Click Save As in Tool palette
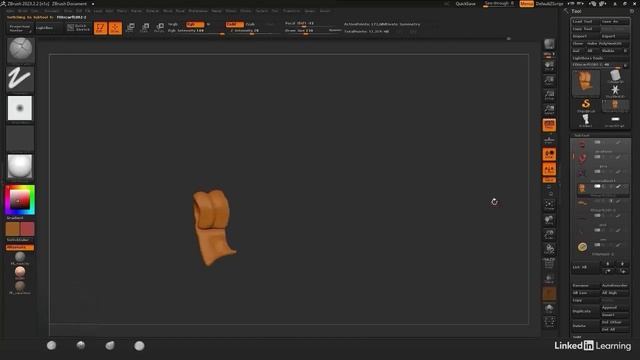640x360 pixels. point(615,22)
